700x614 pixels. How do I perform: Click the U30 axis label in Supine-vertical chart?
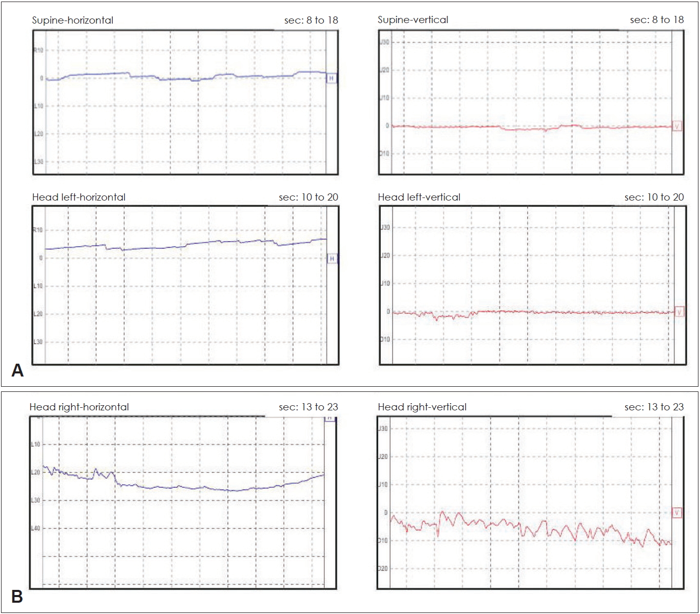(384, 42)
